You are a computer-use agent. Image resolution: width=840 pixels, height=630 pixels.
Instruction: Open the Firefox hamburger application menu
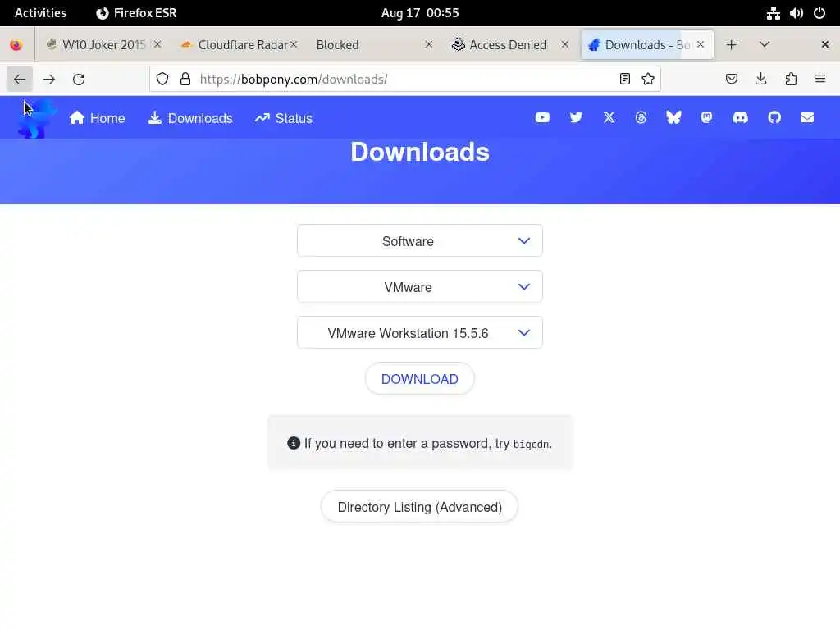point(820,80)
